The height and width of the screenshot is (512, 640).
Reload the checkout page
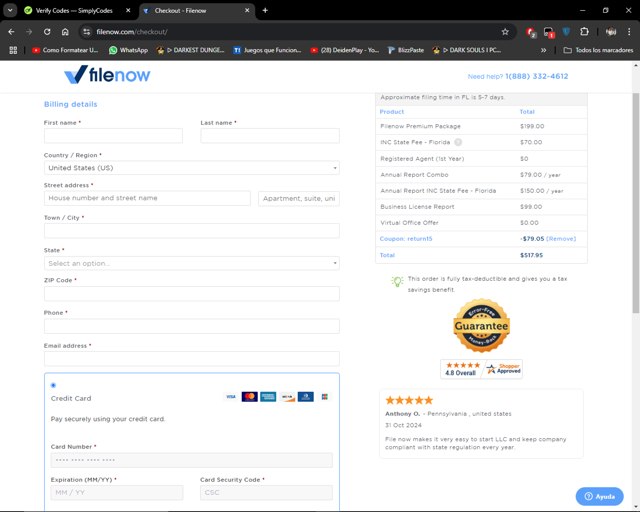pyautogui.click(x=47, y=32)
